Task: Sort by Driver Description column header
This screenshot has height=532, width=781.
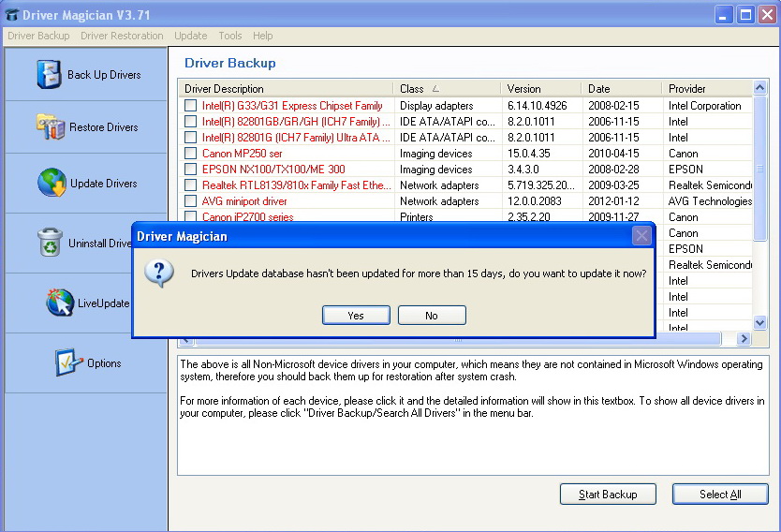Action: coord(286,89)
